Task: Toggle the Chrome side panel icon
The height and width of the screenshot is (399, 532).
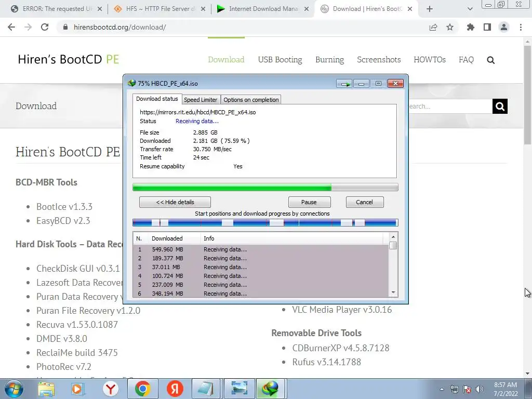Action: point(487,27)
